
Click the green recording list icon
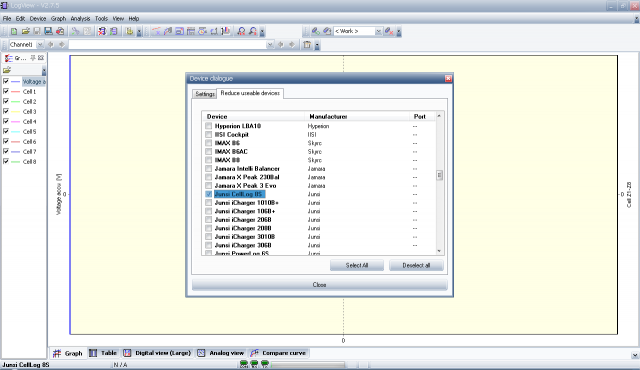point(113,31)
